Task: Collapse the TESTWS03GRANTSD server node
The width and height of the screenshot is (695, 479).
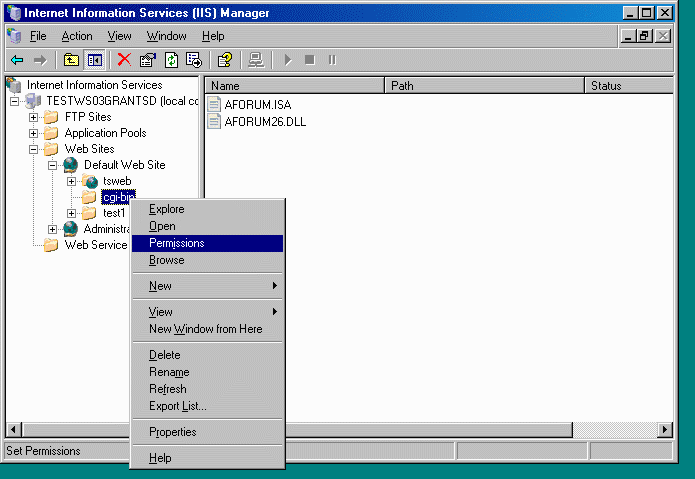Action: point(15,101)
